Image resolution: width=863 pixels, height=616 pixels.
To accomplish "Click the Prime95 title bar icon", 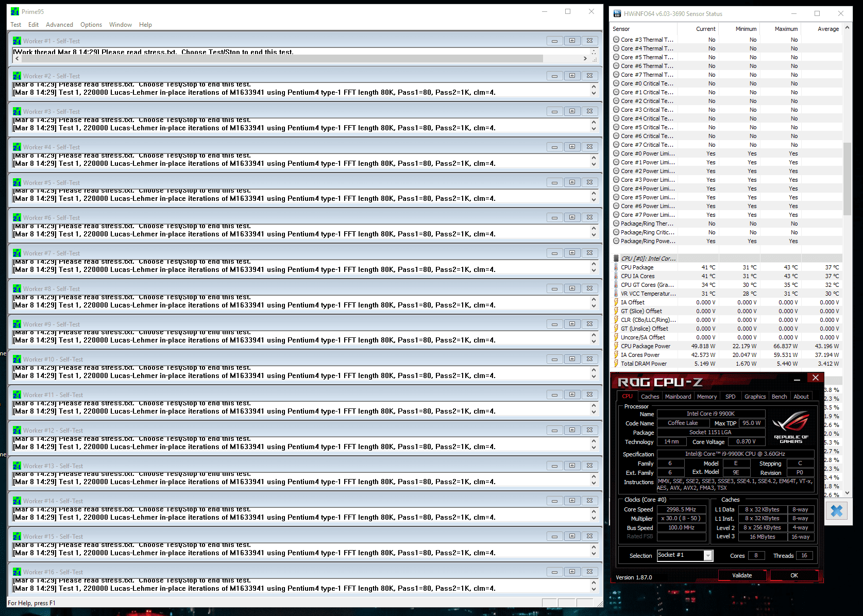I will tap(15, 11).
